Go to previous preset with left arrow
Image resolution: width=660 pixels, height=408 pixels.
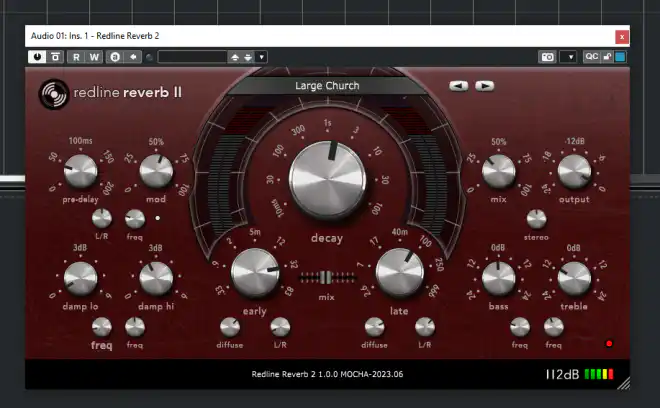pyautogui.click(x=458, y=86)
